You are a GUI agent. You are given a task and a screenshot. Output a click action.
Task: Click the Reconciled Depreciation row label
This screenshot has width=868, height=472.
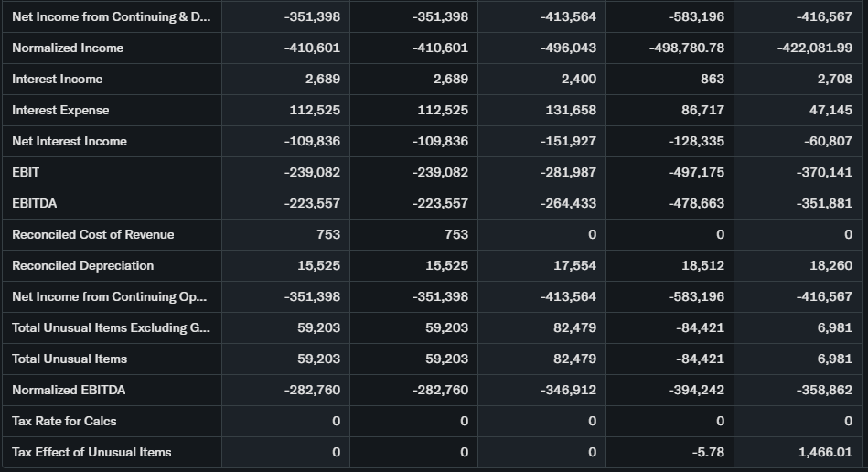click(x=82, y=265)
